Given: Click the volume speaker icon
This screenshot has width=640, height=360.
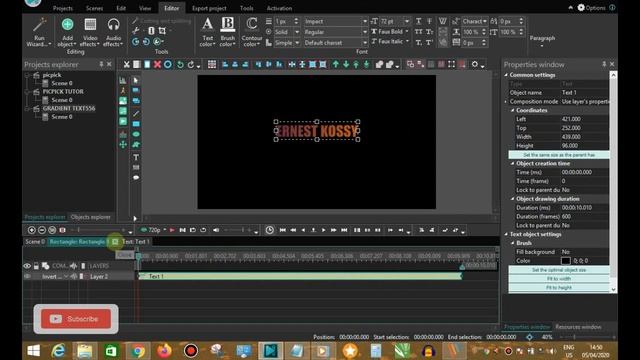Looking at the screenshot, I should (x=216, y=230).
